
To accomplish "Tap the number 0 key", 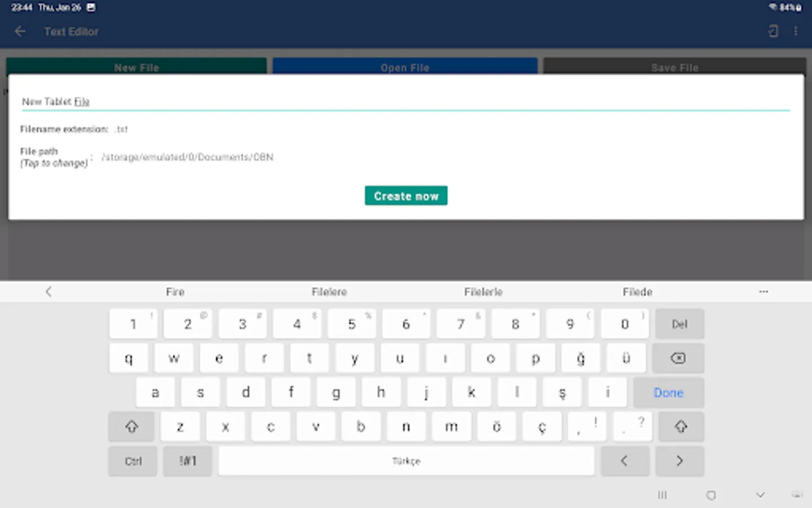I will [625, 324].
